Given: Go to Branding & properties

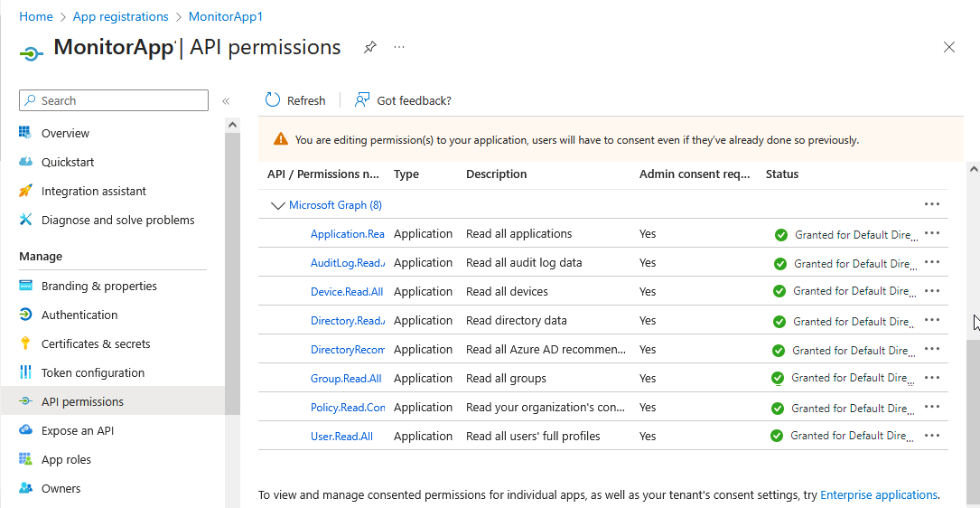Looking at the screenshot, I should point(99,286).
